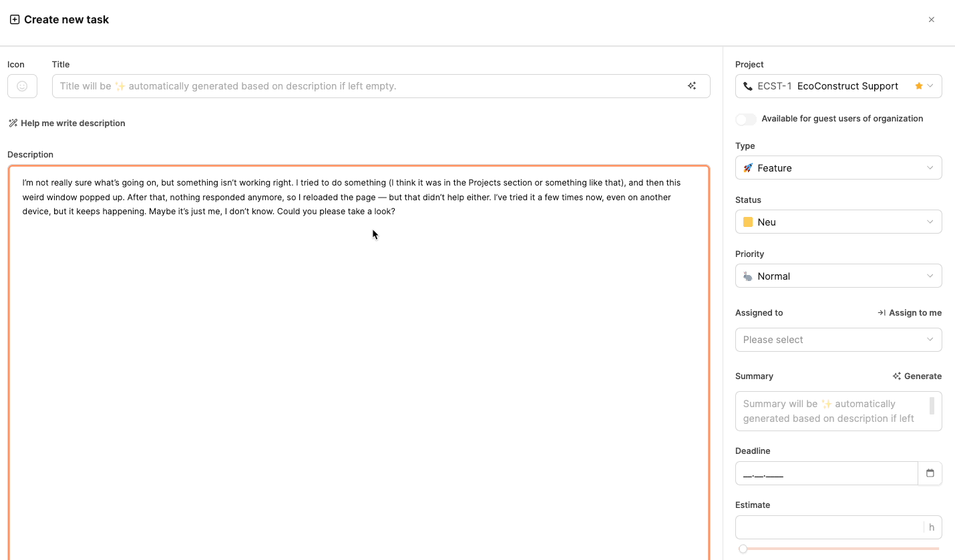
Task: Click the Create new task heading
Action: click(x=66, y=19)
